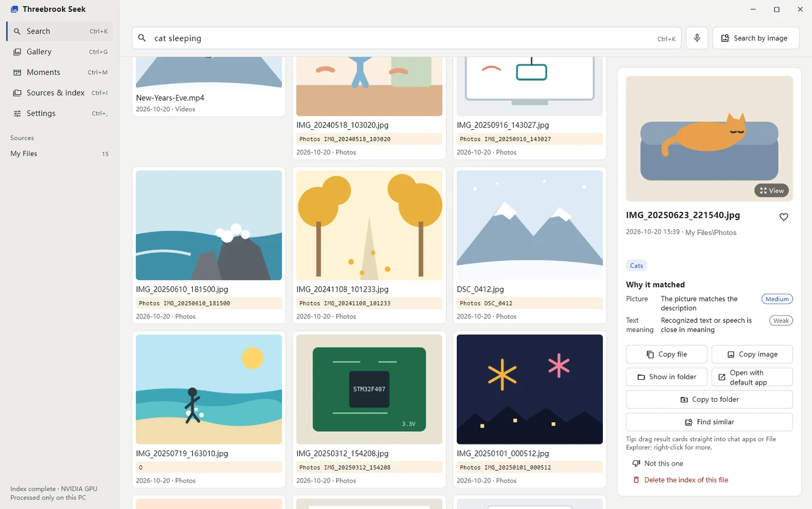Click the Copy to folder button

coord(709,400)
